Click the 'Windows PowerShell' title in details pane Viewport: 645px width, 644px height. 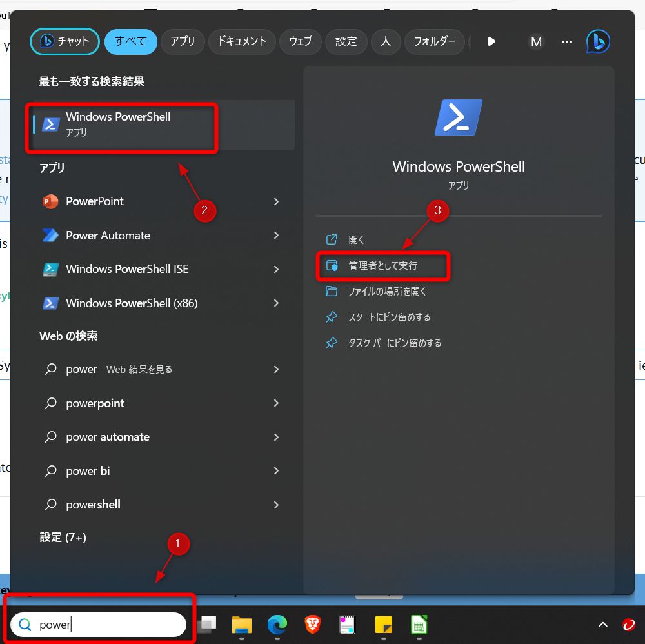coord(458,166)
